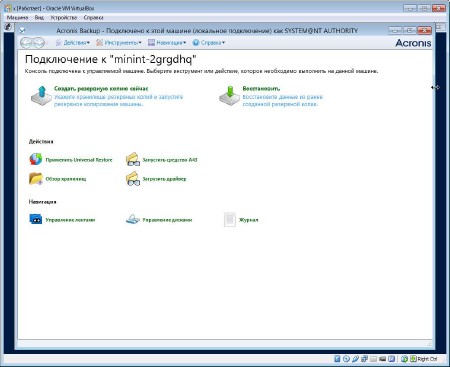The image size is (450, 367).
Task: Open the VirtualBox Машина menu
Action: 17,18
